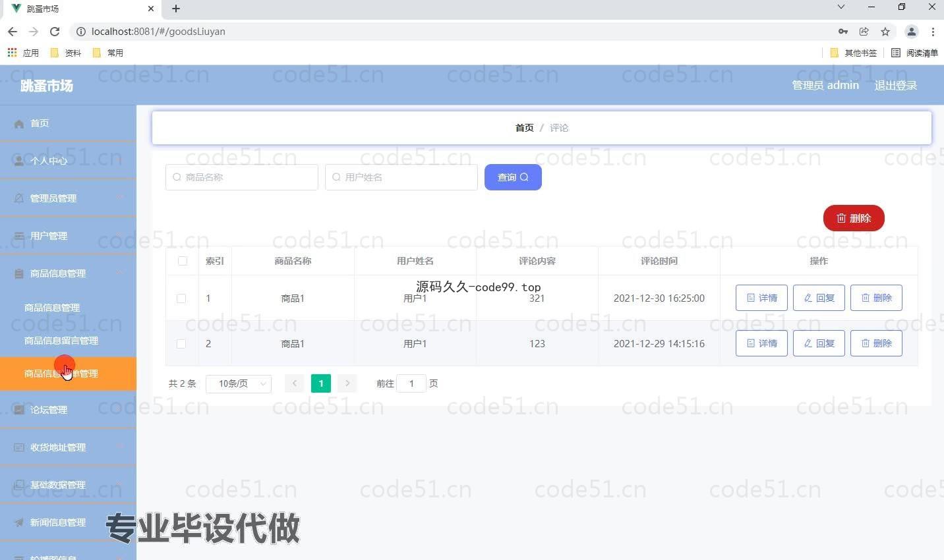Click 退出登录 to log out
This screenshot has width=944, height=560.
point(895,86)
